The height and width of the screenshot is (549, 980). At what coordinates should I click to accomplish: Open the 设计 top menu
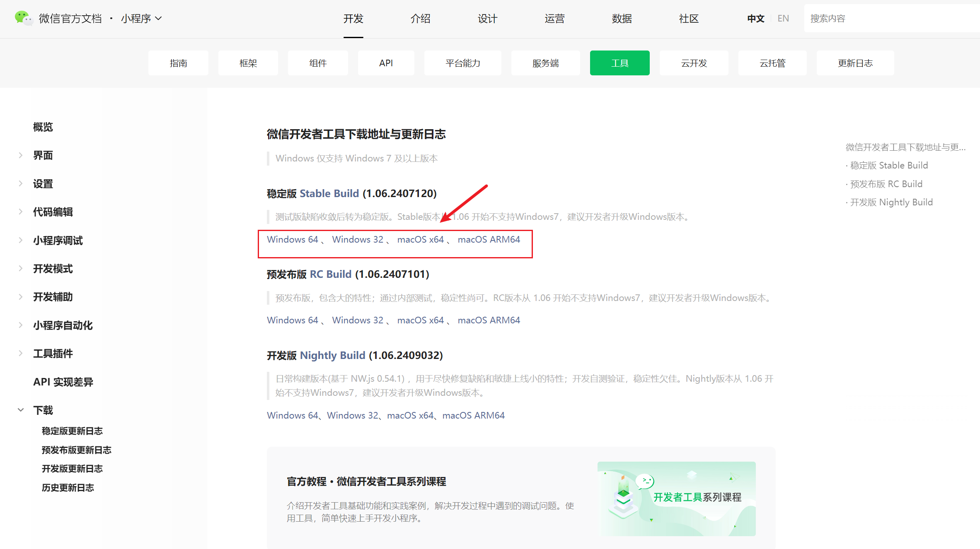pyautogui.click(x=487, y=19)
